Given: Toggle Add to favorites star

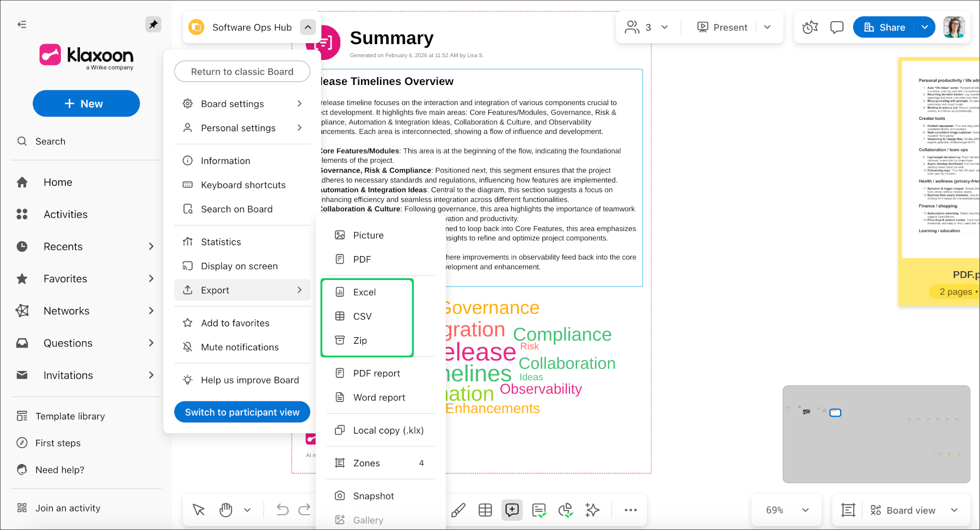Looking at the screenshot, I should click(x=235, y=323).
